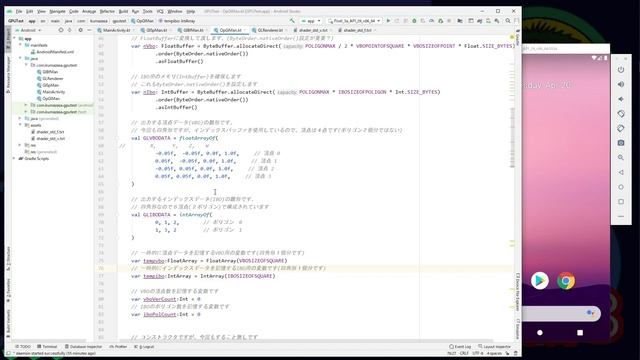Open the Layout Inspector panel
Image resolution: width=640 pixels, height=360 pixels.
[x=494, y=347]
